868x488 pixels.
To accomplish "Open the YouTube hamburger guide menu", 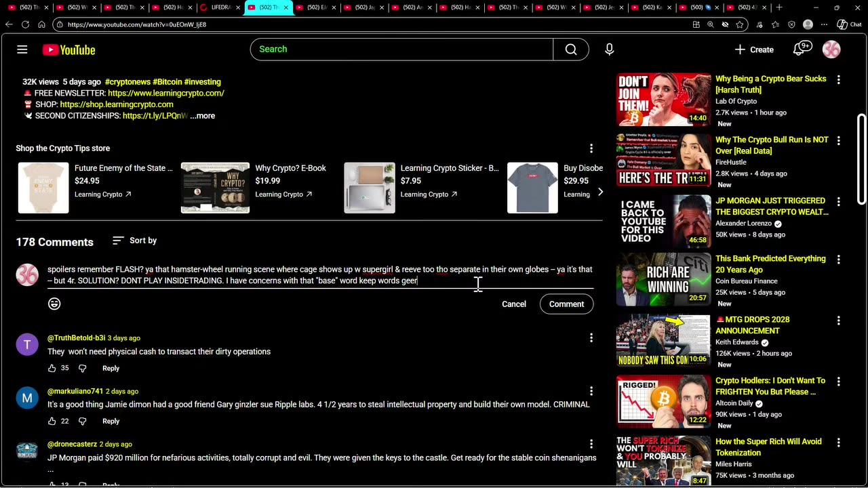I will click(x=22, y=49).
